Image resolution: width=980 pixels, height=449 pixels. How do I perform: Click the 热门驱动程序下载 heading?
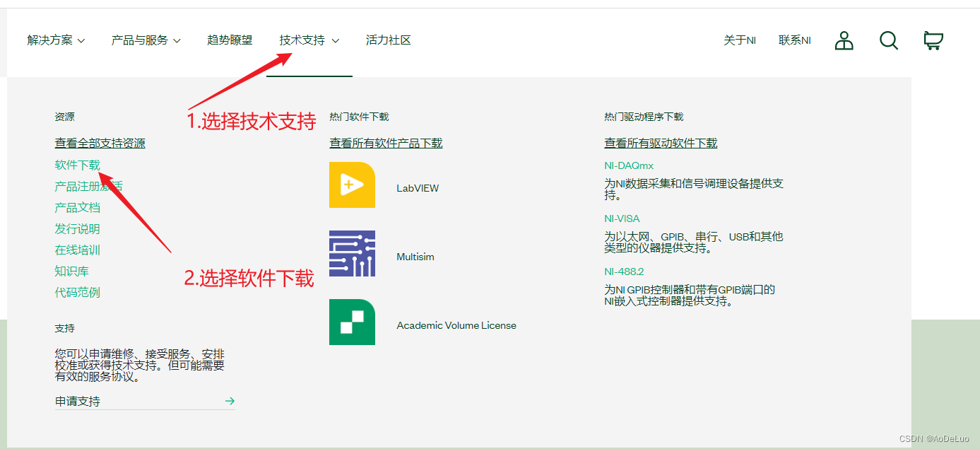coord(644,117)
